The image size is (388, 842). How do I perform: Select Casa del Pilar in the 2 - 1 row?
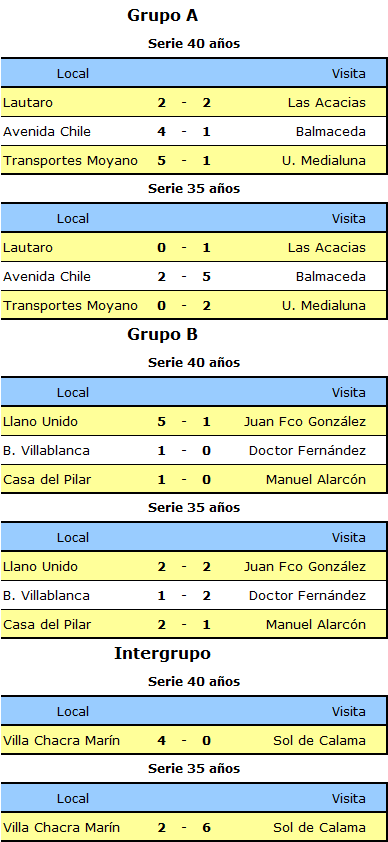click(47, 625)
